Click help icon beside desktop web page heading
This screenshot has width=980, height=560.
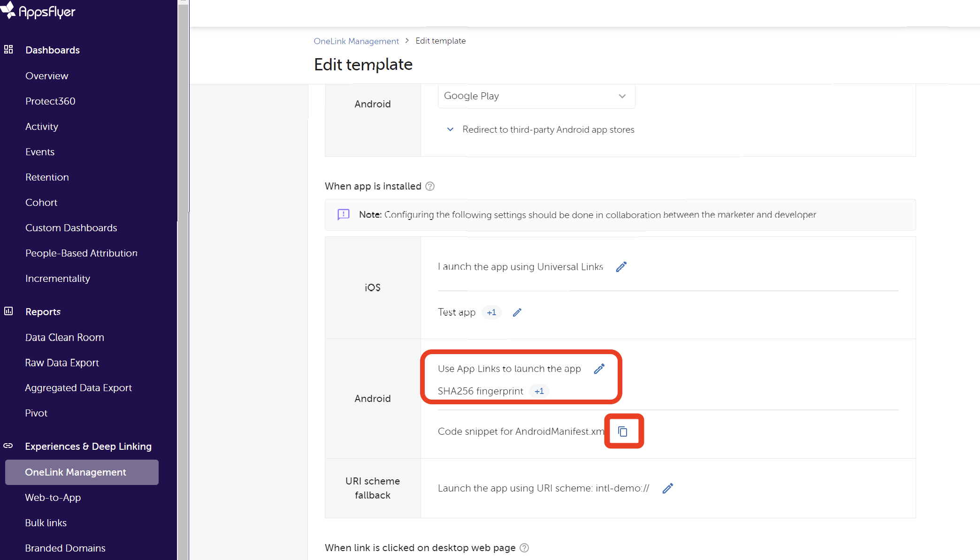click(524, 548)
